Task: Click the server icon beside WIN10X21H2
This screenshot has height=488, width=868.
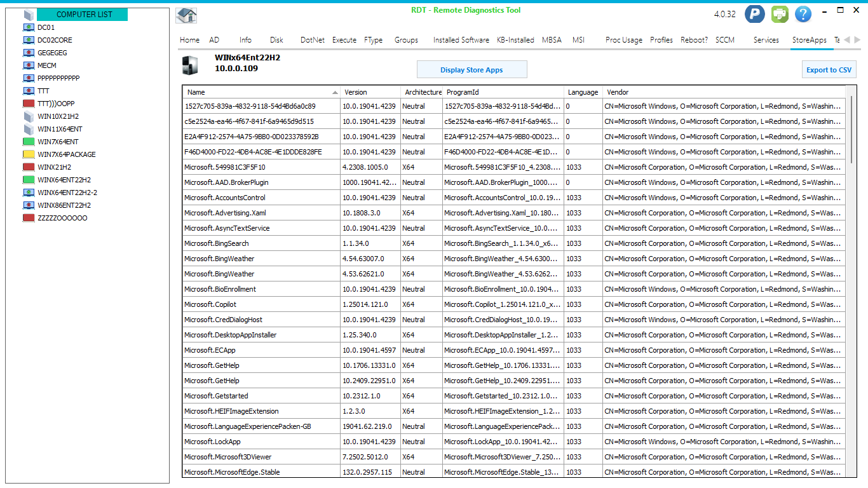Action: [29, 116]
